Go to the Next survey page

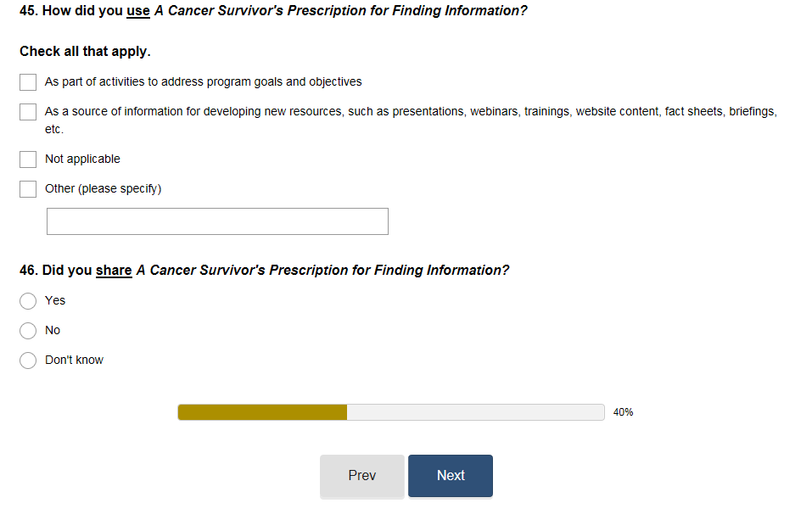(450, 476)
